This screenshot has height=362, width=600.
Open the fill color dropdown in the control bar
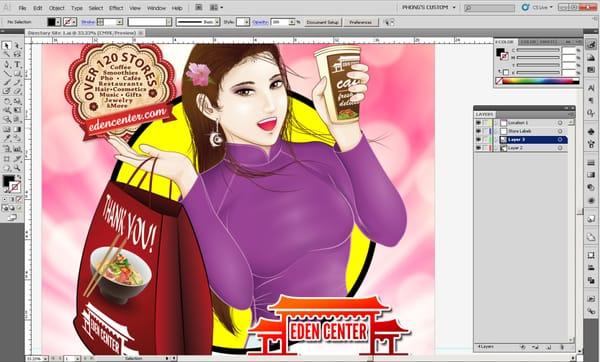pyautogui.click(x=58, y=22)
